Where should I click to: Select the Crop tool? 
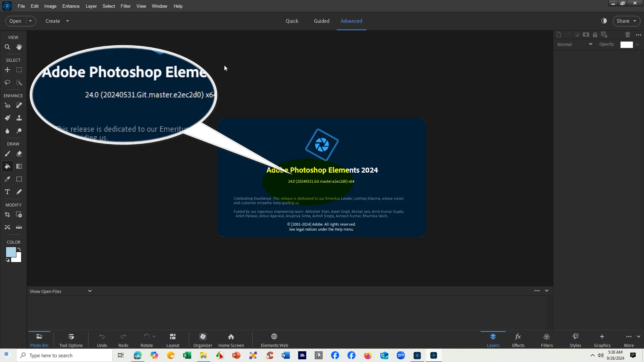point(7,215)
